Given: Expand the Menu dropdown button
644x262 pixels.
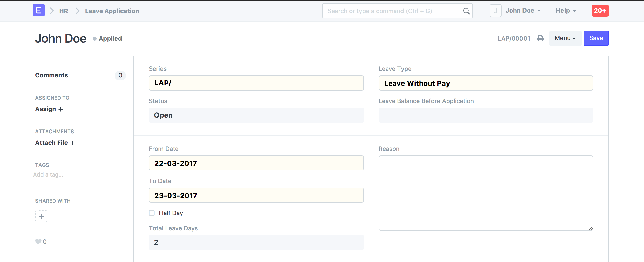Looking at the screenshot, I should 565,38.
